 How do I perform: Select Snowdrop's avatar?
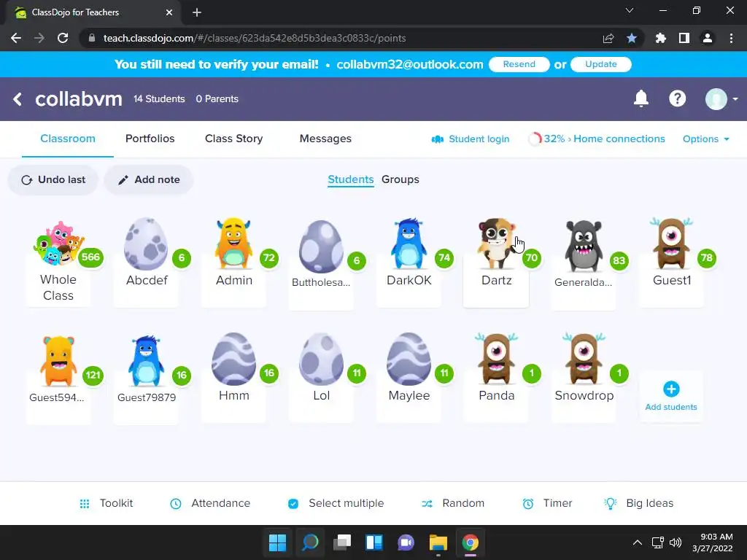point(584,359)
